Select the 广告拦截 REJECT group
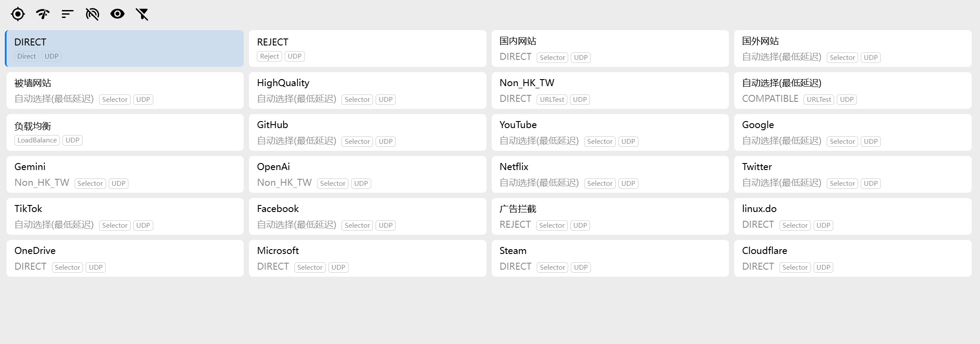The height and width of the screenshot is (344, 980). tap(610, 216)
